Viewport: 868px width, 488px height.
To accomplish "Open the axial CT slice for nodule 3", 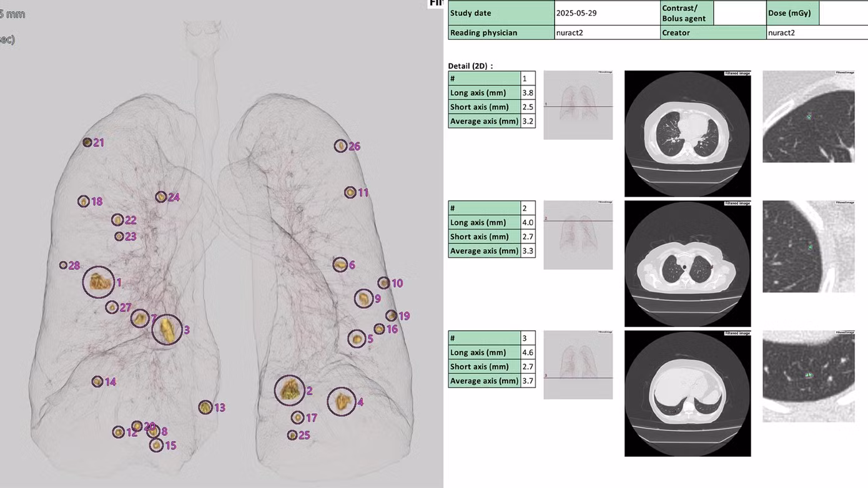I will click(688, 393).
